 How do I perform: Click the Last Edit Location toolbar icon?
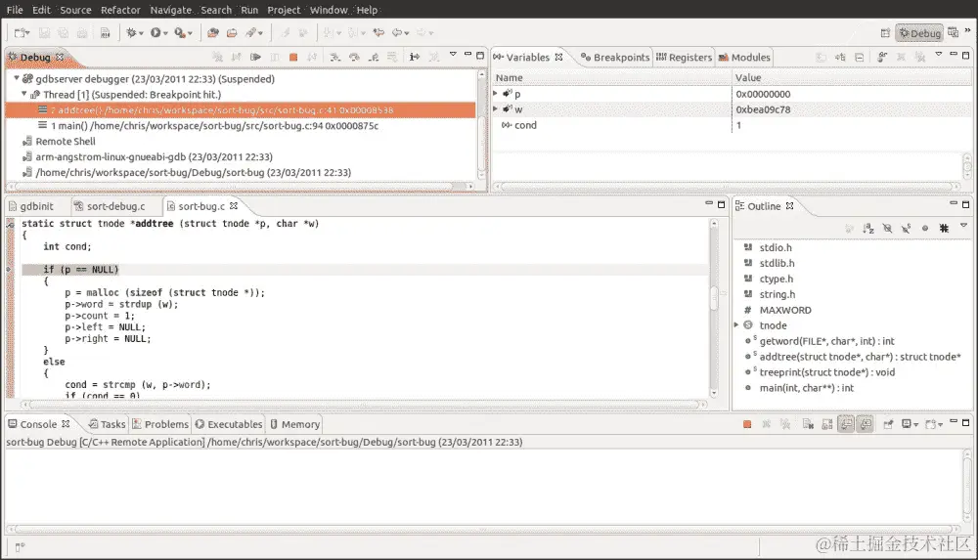[x=378, y=33]
